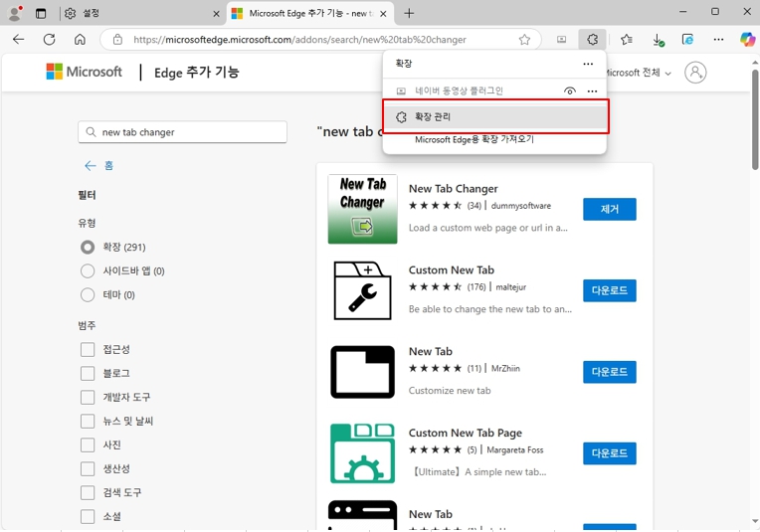Select Microsoft Edge용 확장 가져오기 entry
The width and height of the screenshot is (760, 532).
coord(475,139)
